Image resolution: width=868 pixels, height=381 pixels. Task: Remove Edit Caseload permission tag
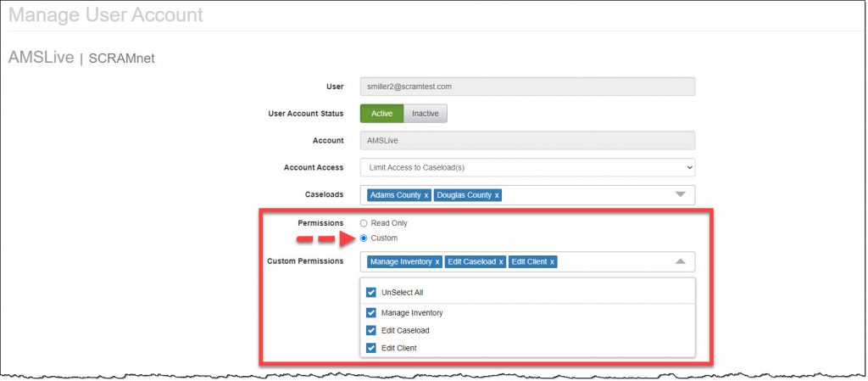[501, 262]
